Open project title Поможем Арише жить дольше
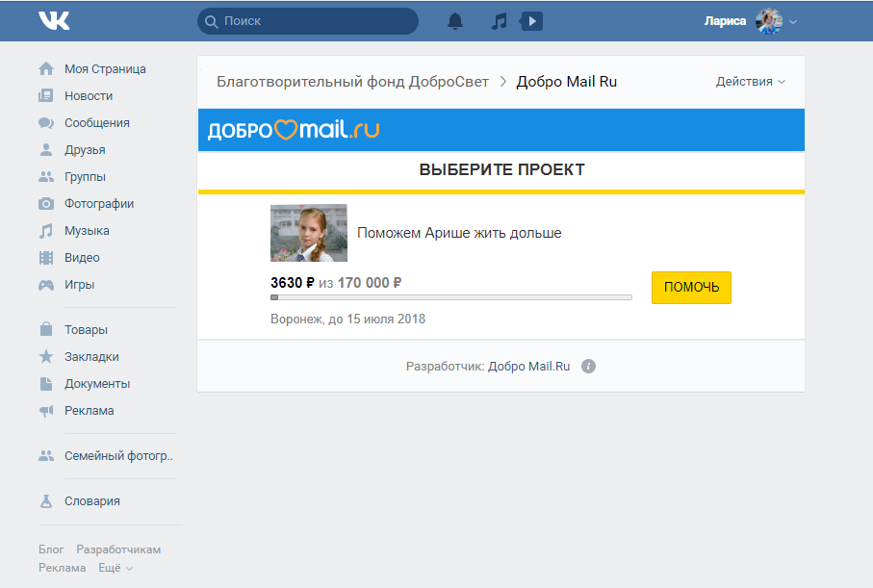Image resolution: width=873 pixels, height=588 pixels. tap(459, 233)
